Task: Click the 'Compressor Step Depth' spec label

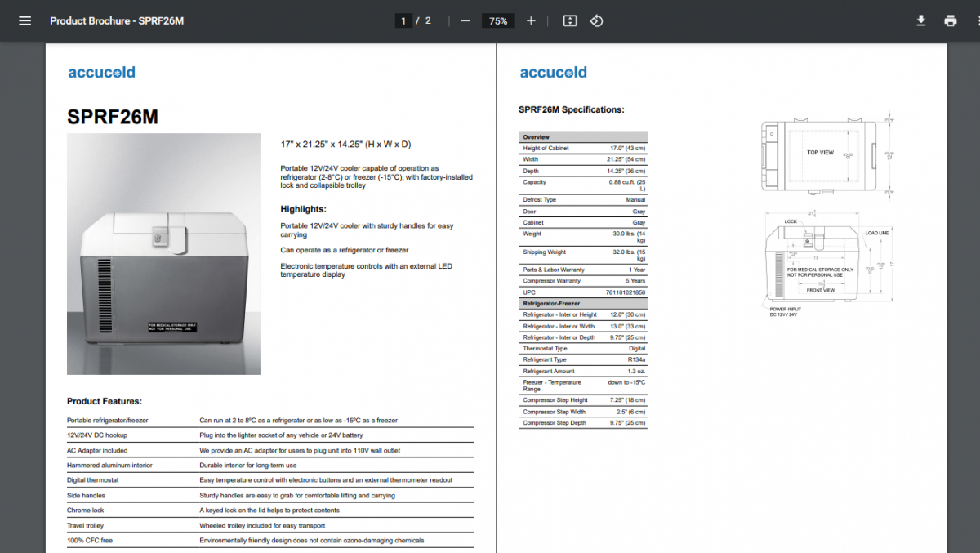Action: pyautogui.click(x=555, y=423)
